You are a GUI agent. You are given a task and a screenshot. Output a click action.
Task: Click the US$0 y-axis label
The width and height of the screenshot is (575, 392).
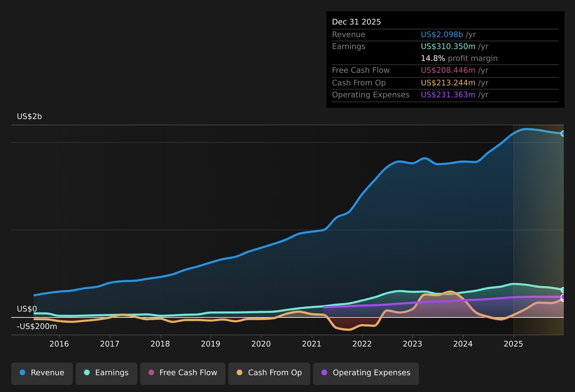click(x=27, y=309)
